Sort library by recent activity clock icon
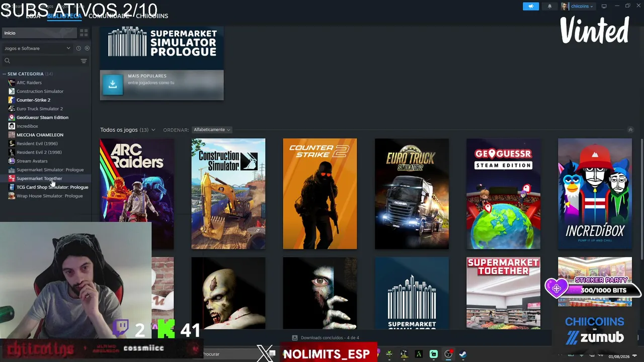644x362 pixels. pos(78,48)
